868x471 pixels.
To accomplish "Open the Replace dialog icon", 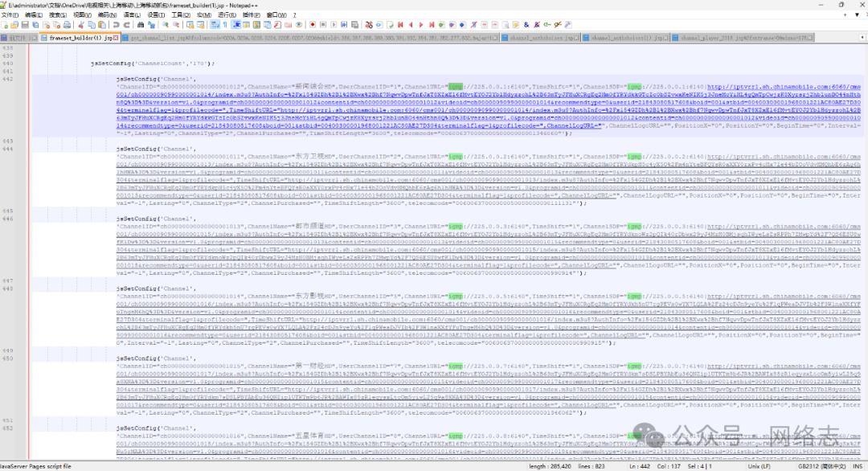I will [151, 25].
